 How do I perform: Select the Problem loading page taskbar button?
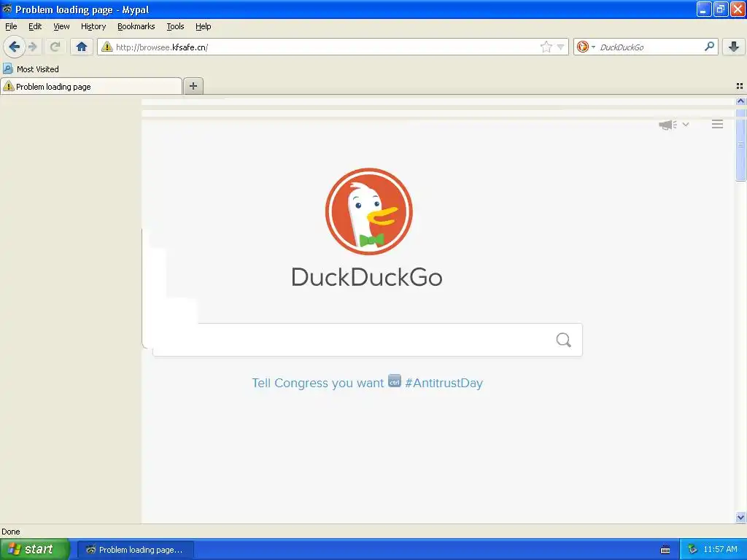[135, 550]
